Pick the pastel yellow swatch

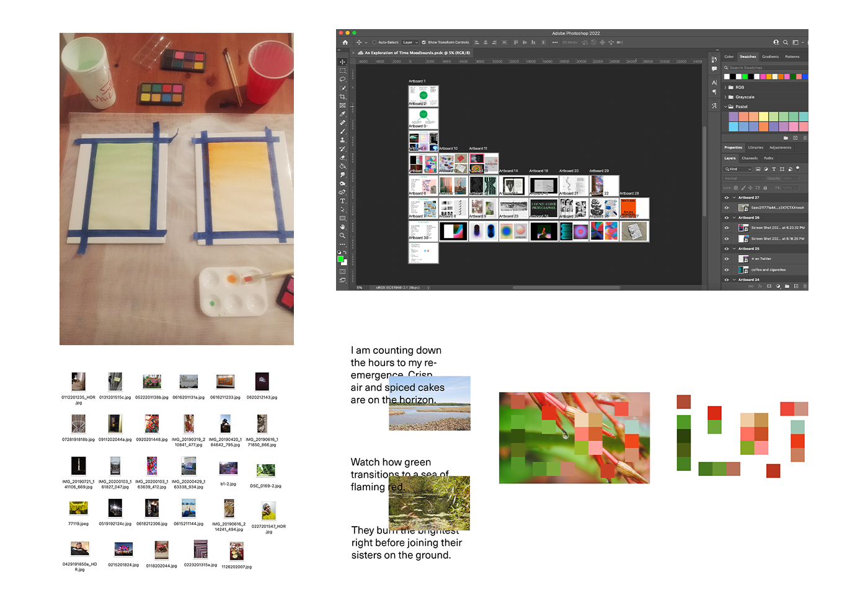coord(764,116)
